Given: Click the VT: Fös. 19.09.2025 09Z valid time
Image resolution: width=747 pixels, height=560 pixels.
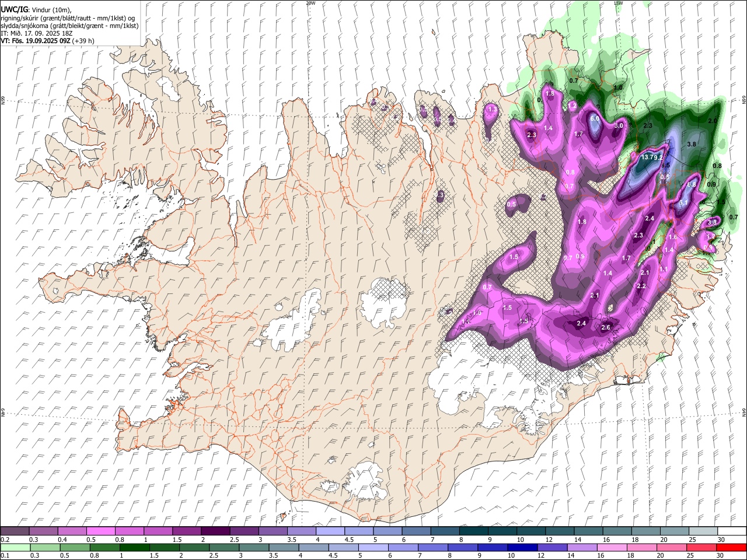Looking at the screenshot, I should click(x=47, y=41).
